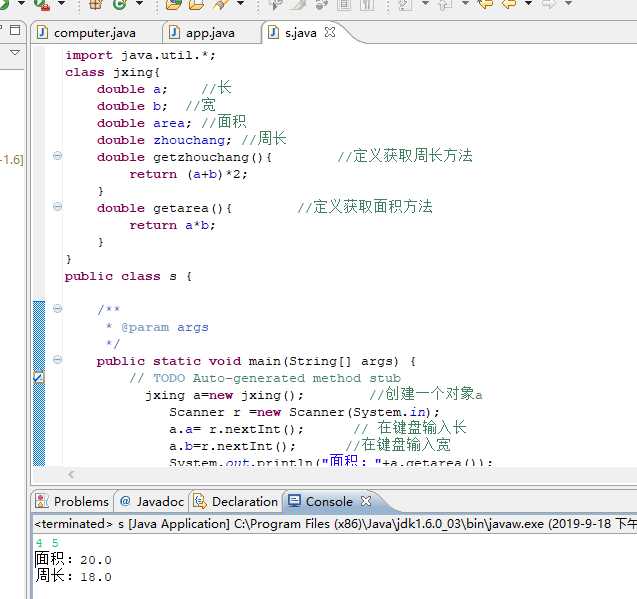Click the Javadoc @ icon
The width and height of the screenshot is (637, 599).
coord(126,501)
